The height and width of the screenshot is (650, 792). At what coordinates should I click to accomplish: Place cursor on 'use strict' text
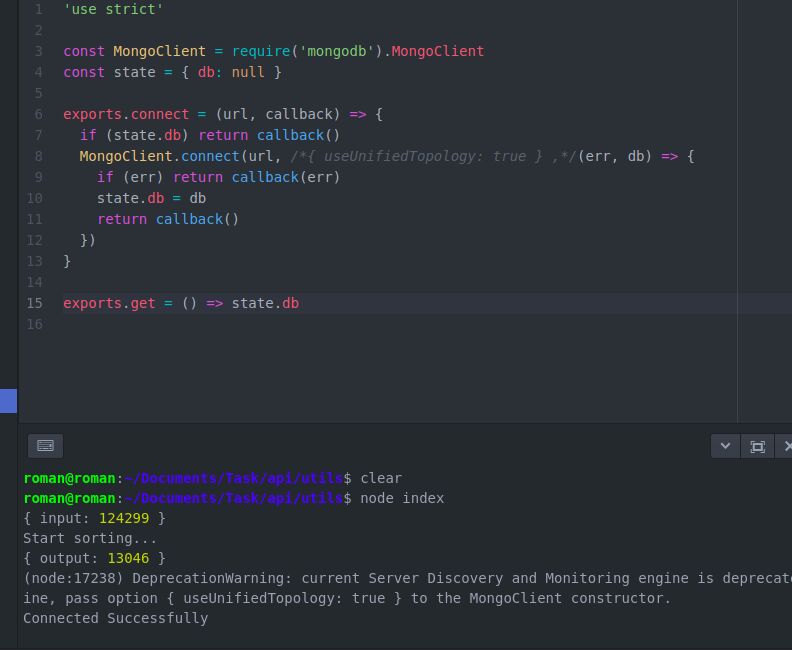113,9
